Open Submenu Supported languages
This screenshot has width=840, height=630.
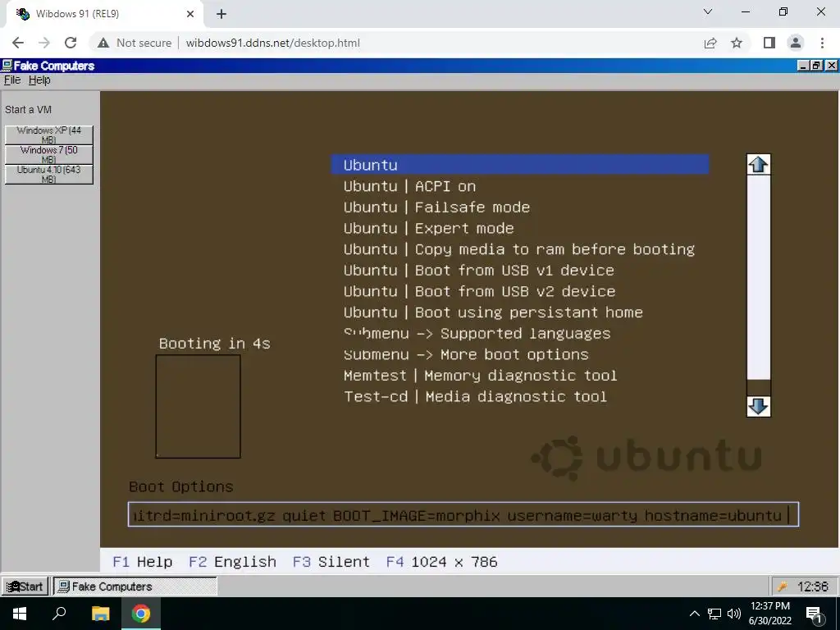click(477, 333)
